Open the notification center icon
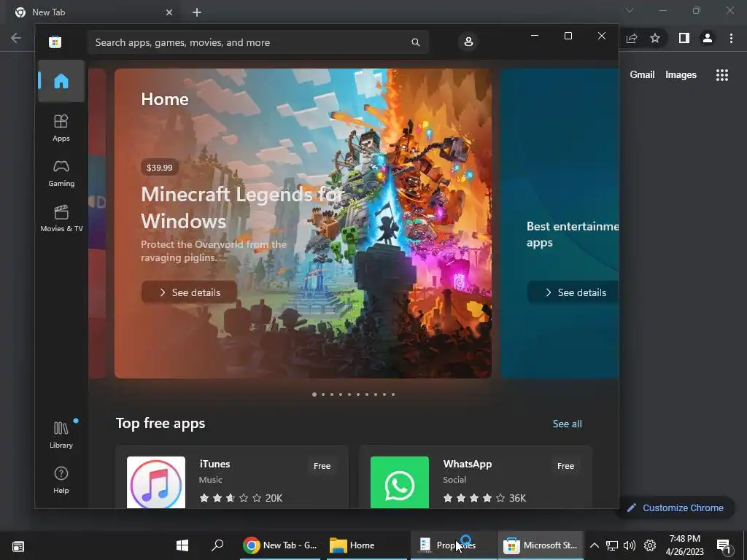 [724, 546]
